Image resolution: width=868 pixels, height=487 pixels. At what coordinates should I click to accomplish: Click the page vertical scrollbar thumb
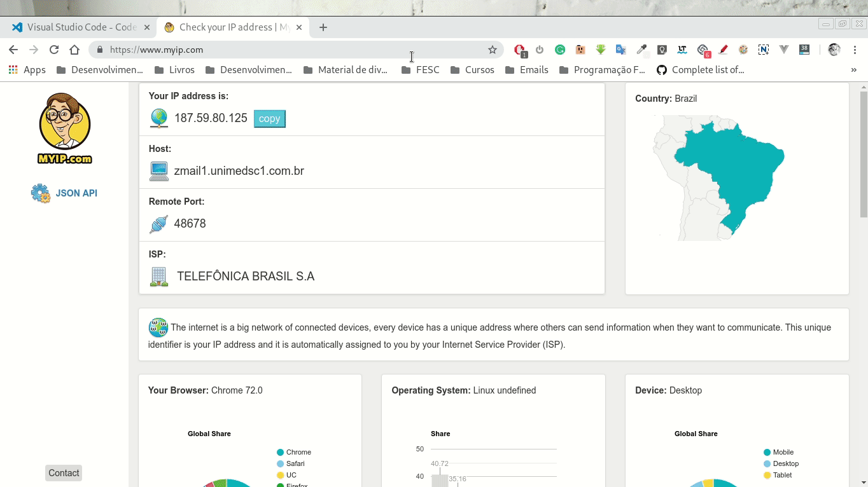coord(864,154)
